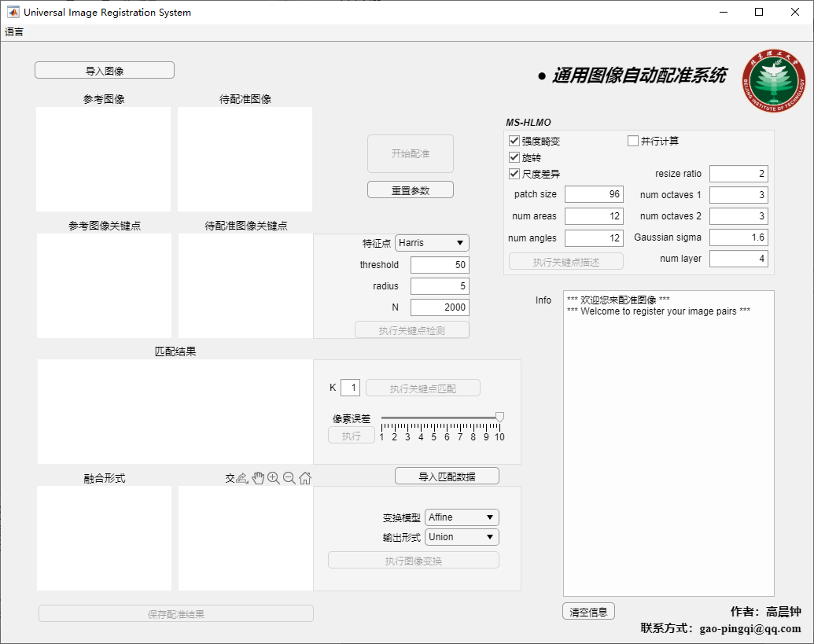The image size is (814, 644).
Task: Open the 特征点 Harris dropdown
Action: tap(432, 243)
